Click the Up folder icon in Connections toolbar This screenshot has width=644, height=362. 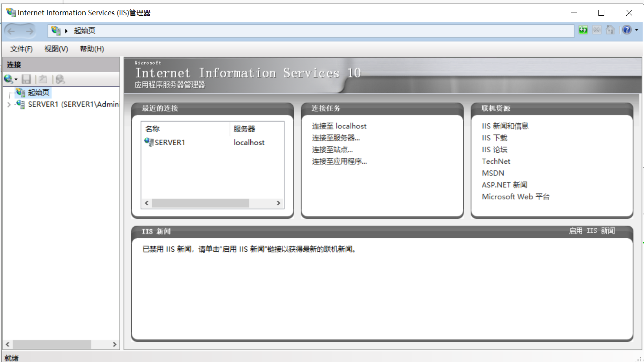pyautogui.click(x=43, y=79)
